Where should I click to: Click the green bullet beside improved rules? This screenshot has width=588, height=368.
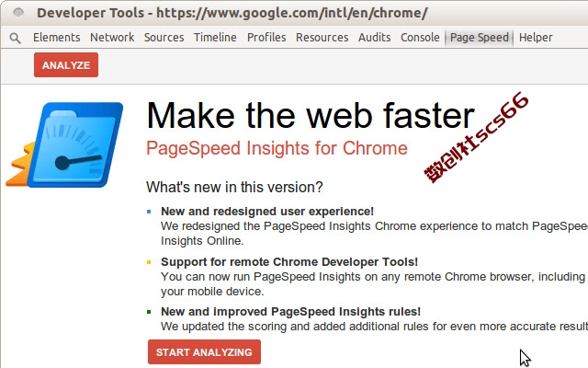click(x=149, y=312)
